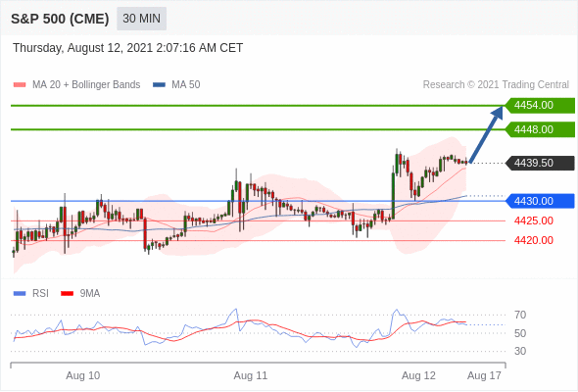Toggle the MA 50 legend label
Viewport: 578px width, 392px height.
tap(186, 85)
